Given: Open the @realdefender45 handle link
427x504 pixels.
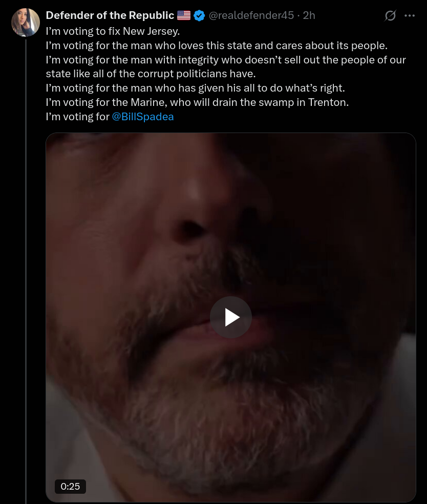Looking at the screenshot, I should 251,15.
